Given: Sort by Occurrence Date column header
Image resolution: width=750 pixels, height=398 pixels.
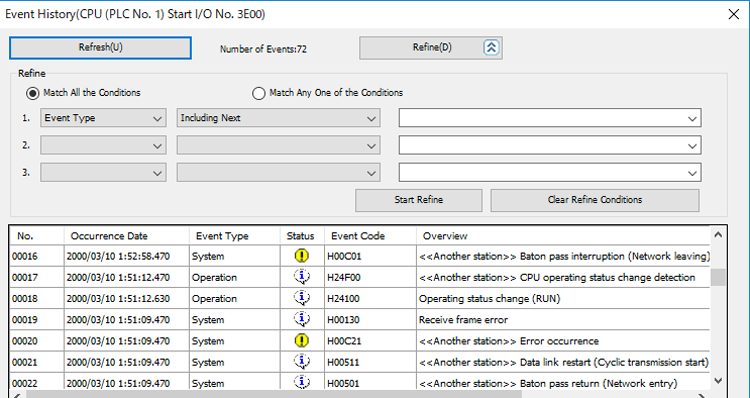Looking at the screenshot, I should pos(127,236).
